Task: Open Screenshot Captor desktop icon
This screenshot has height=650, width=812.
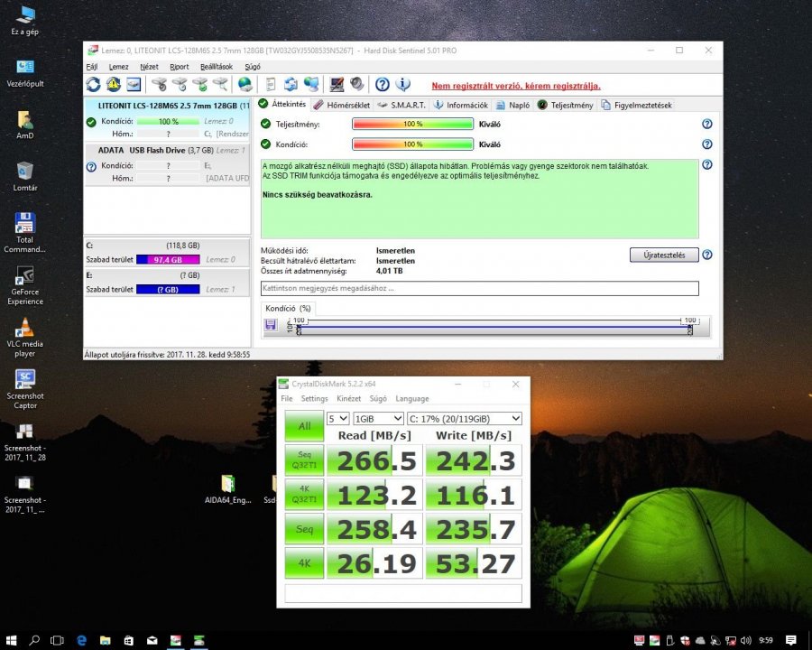Action: (25, 389)
